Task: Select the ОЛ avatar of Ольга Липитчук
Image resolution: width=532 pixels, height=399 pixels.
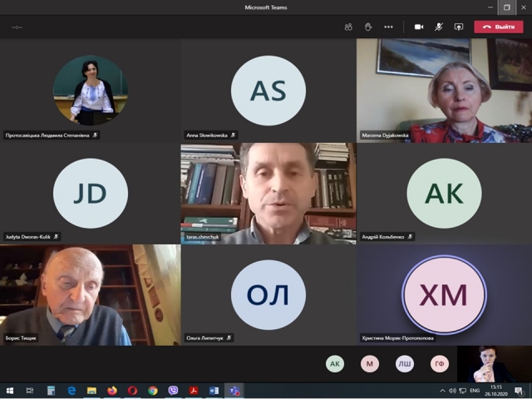Action: (x=268, y=295)
